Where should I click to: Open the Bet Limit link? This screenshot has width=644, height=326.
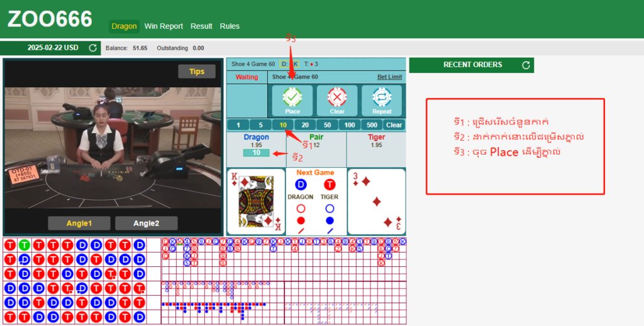[389, 77]
